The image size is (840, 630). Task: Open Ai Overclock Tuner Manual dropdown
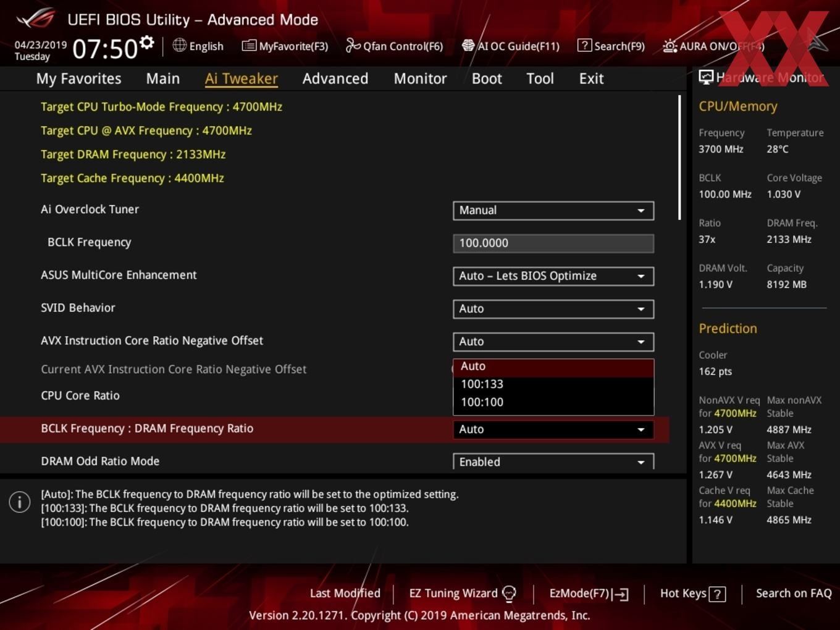[x=553, y=210]
